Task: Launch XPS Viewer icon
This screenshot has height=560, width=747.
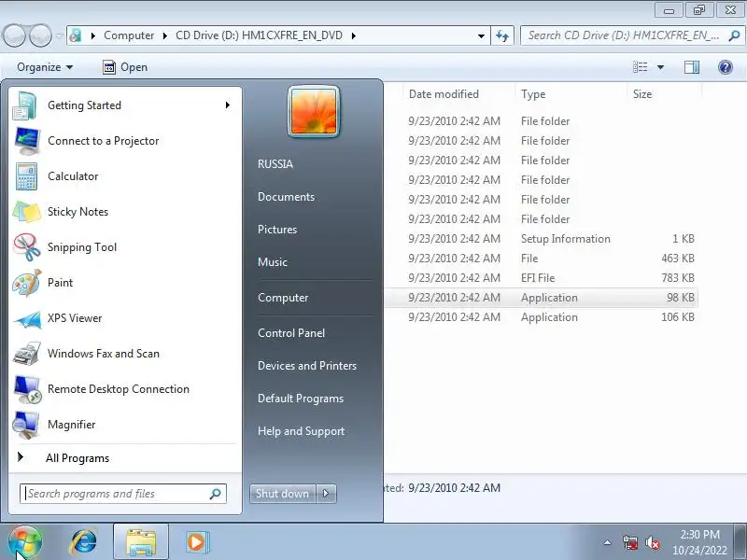Action: click(27, 319)
